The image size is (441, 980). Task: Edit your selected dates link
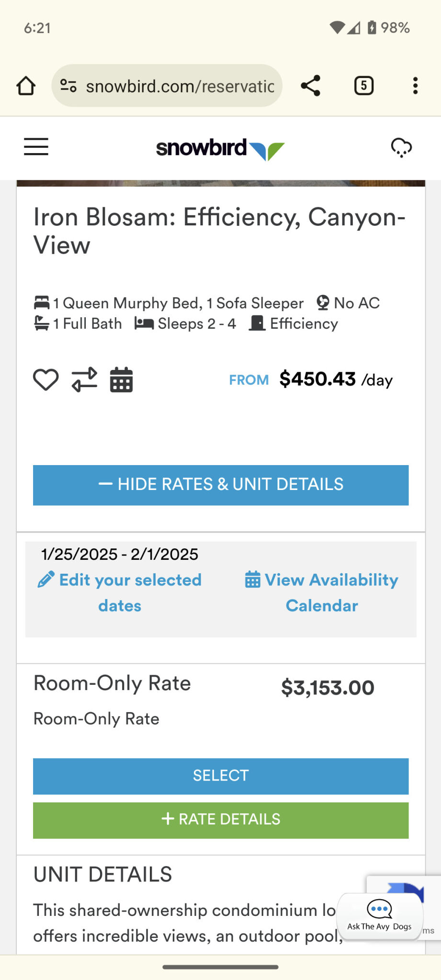[x=120, y=592]
